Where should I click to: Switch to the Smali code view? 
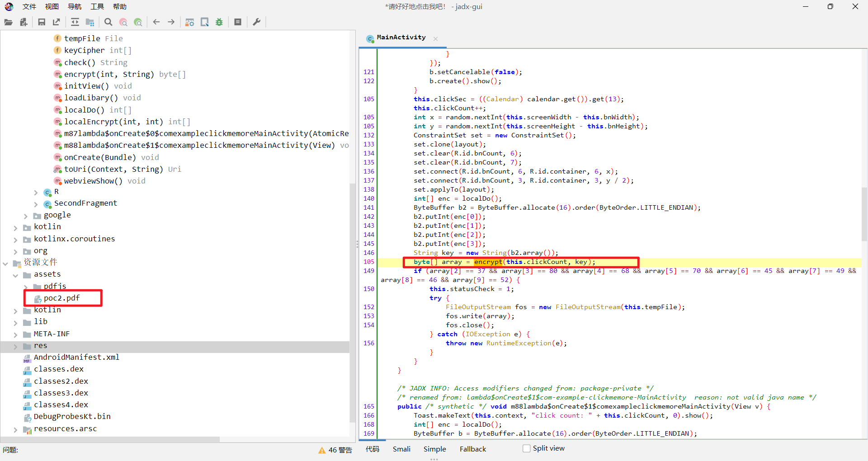401,449
